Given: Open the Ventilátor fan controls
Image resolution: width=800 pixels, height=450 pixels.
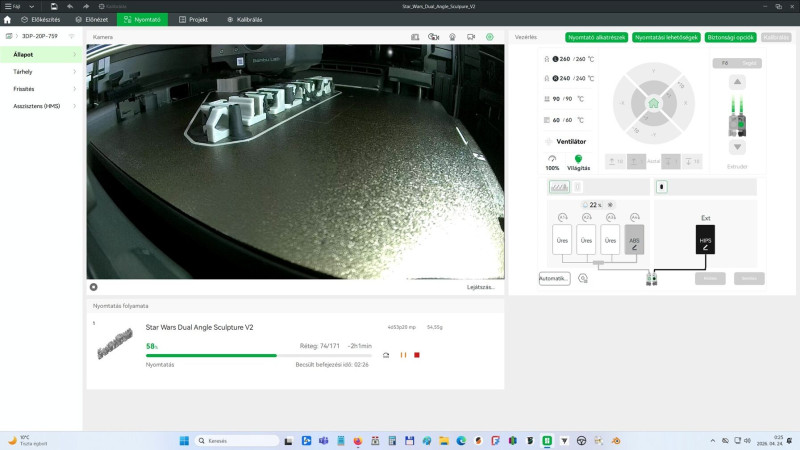Looking at the screenshot, I should (x=565, y=141).
